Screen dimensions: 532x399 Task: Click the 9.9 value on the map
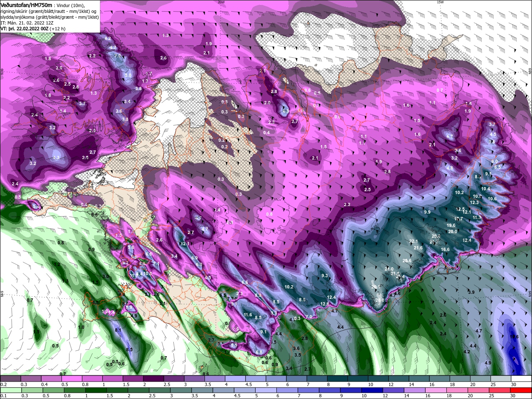(427, 212)
